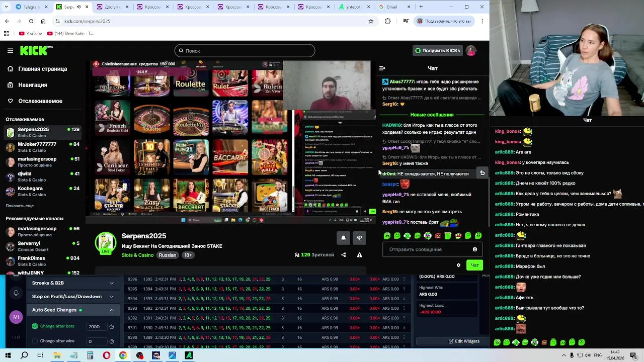644x362 pixels.
Task: Enable the Change after wins checkbox
Action: pos(35,341)
